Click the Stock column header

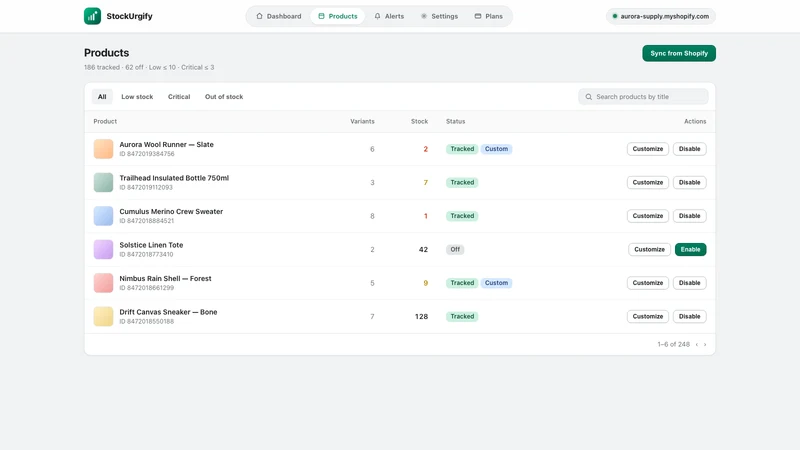pyautogui.click(x=419, y=121)
